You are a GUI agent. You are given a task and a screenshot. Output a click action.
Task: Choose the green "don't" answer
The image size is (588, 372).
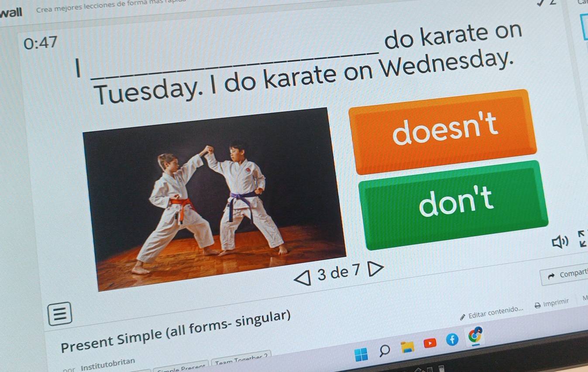coord(454,204)
